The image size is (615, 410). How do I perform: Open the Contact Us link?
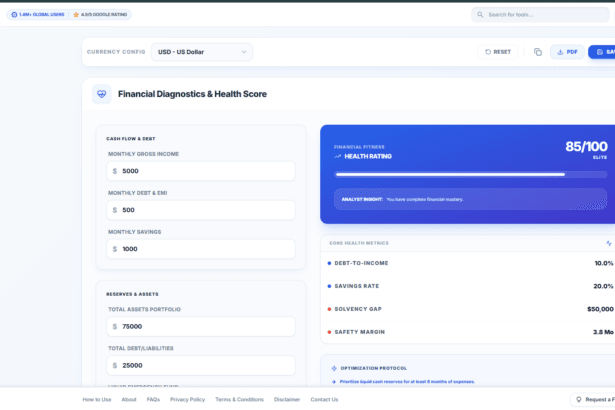pos(324,399)
